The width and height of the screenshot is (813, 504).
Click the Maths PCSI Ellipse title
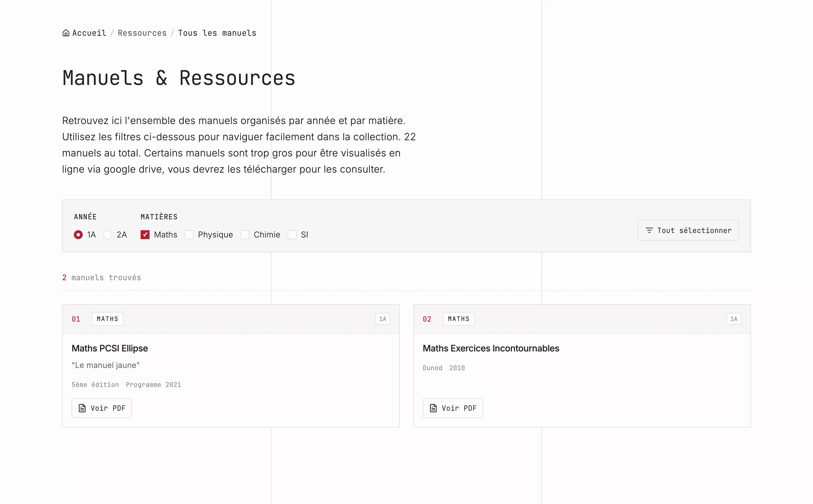(110, 348)
